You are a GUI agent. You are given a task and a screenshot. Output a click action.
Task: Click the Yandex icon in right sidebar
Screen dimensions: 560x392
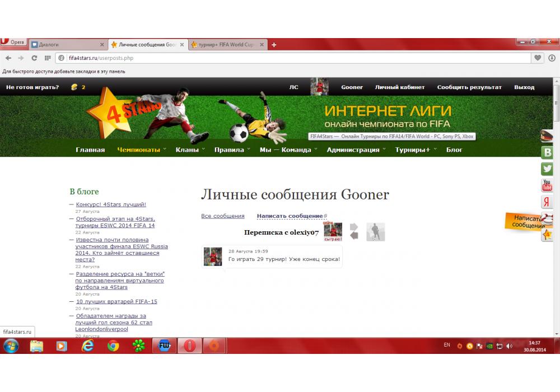tap(547, 202)
